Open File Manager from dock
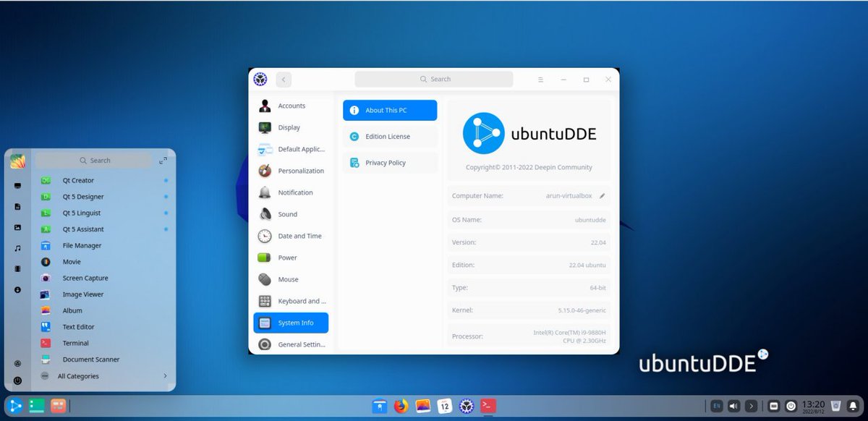868x421 pixels. 380,406
